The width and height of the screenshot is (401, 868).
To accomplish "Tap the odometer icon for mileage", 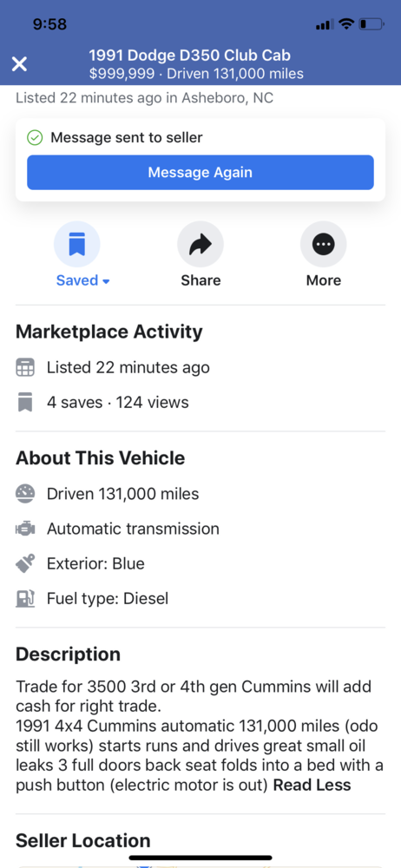I will point(25,493).
